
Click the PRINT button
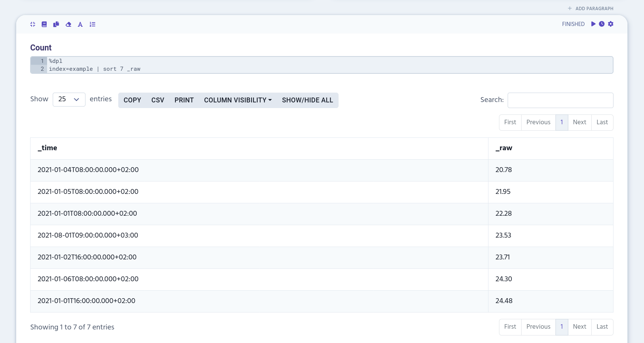(x=184, y=100)
